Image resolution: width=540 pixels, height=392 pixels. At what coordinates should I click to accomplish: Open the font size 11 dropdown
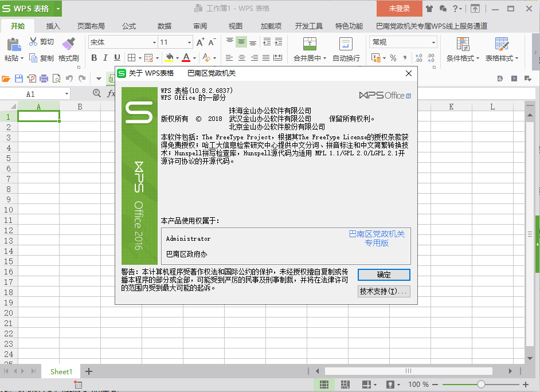pos(189,42)
